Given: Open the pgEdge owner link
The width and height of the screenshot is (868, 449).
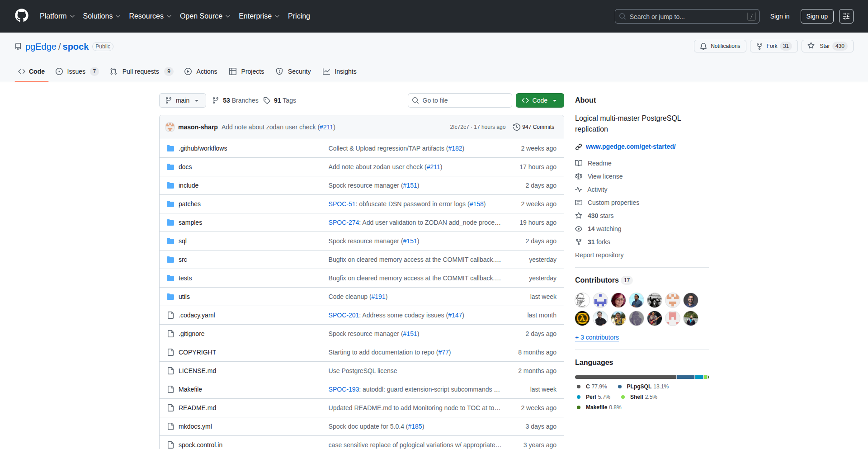Looking at the screenshot, I should pyautogui.click(x=41, y=47).
